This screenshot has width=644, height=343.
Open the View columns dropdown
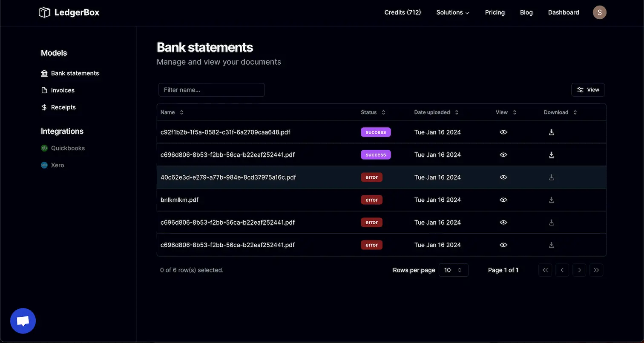[x=588, y=89]
